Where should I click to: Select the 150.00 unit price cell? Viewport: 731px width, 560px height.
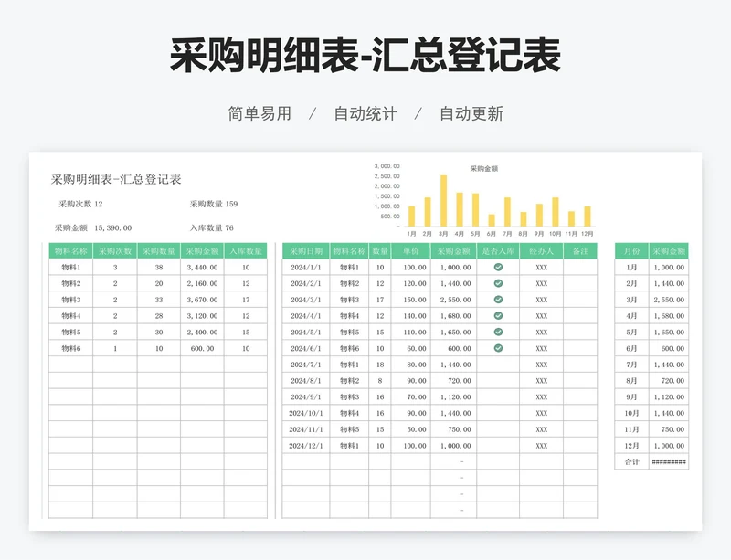[x=410, y=300]
